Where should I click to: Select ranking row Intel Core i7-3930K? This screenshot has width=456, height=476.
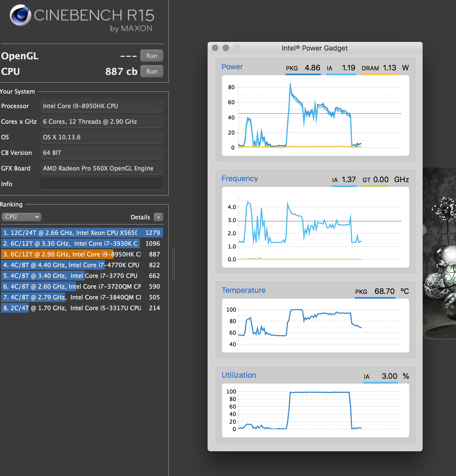pos(82,243)
